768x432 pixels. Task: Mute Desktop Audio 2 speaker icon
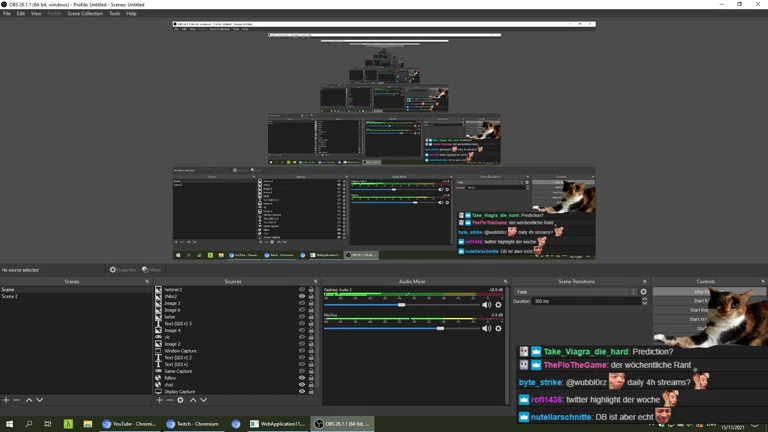487,305
